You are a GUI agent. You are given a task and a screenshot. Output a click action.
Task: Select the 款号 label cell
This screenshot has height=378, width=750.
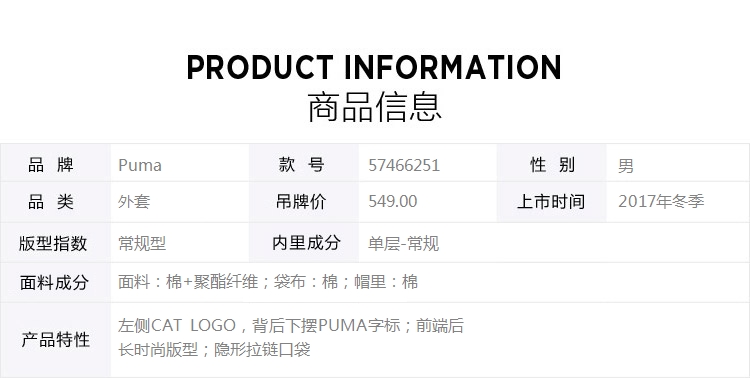[304, 163]
